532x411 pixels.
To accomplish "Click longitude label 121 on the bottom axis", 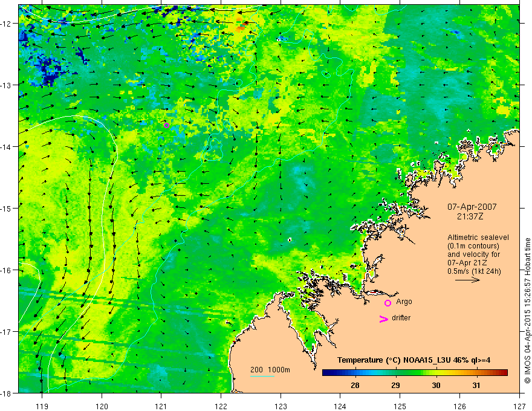I will coord(161,406).
